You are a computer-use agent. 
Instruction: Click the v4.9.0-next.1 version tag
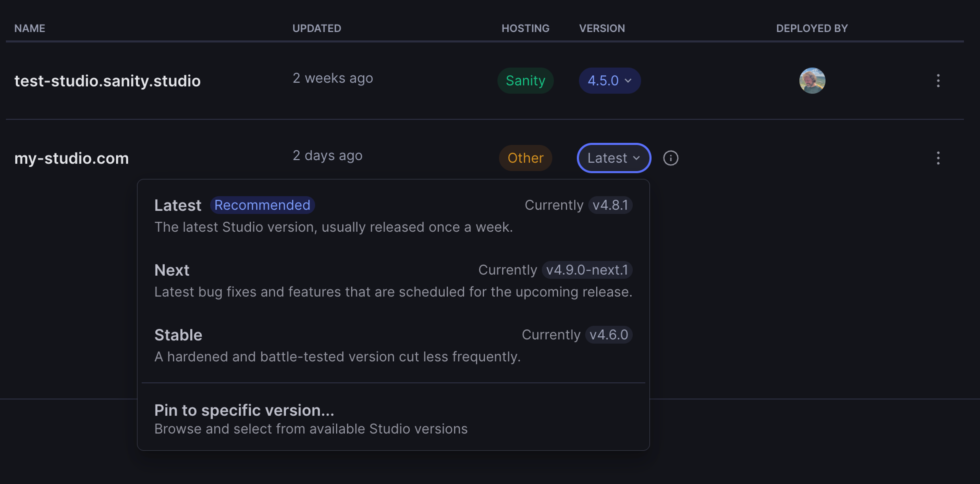tap(587, 270)
